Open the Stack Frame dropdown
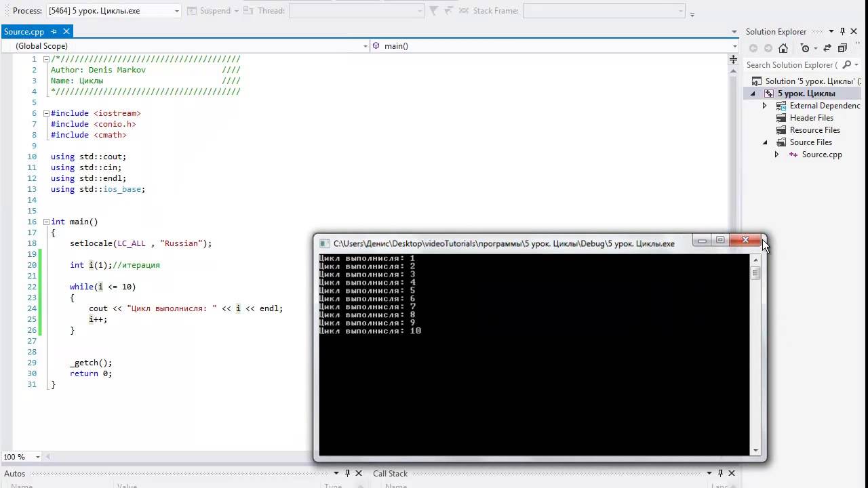The height and width of the screenshot is (488, 868). pos(681,11)
